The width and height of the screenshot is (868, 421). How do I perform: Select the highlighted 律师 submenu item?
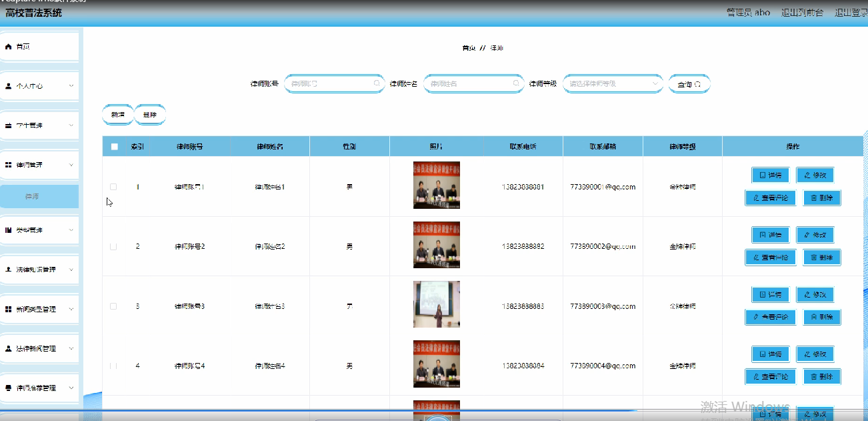[39, 197]
